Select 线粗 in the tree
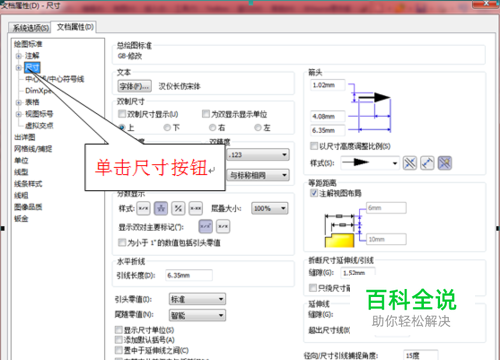 point(21,195)
